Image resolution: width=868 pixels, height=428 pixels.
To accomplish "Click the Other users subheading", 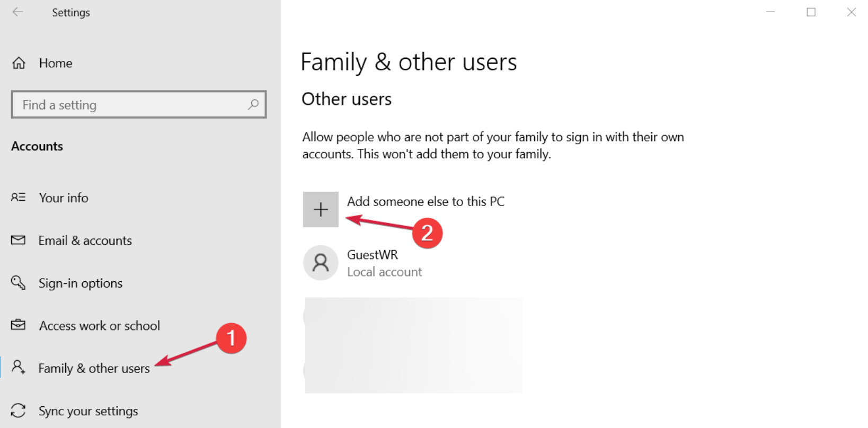I will 347,99.
